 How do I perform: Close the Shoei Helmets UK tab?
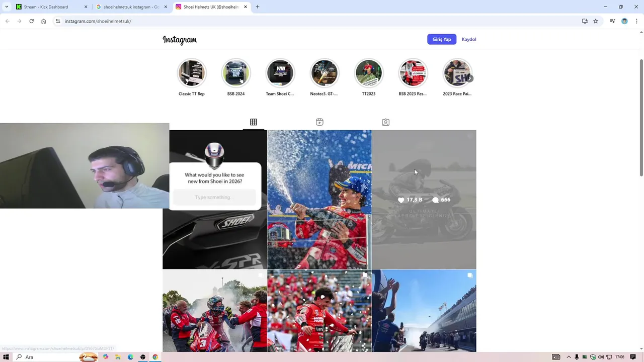(x=246, y=7)
